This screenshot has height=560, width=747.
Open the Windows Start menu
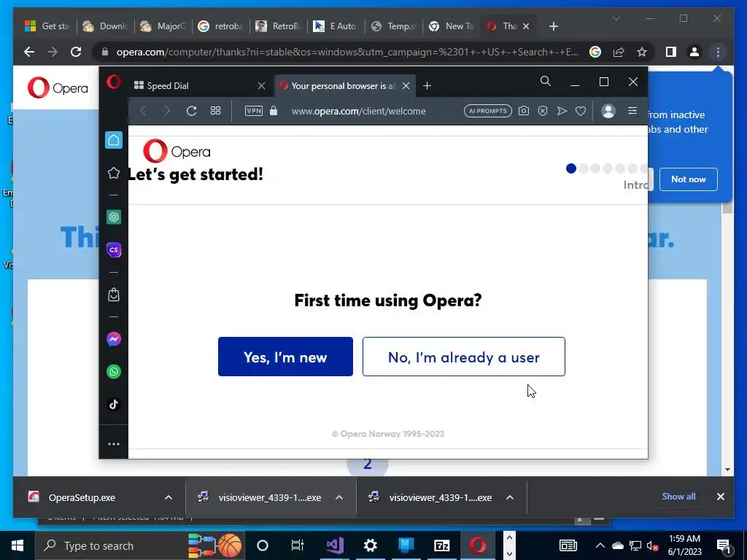(18, 545)
